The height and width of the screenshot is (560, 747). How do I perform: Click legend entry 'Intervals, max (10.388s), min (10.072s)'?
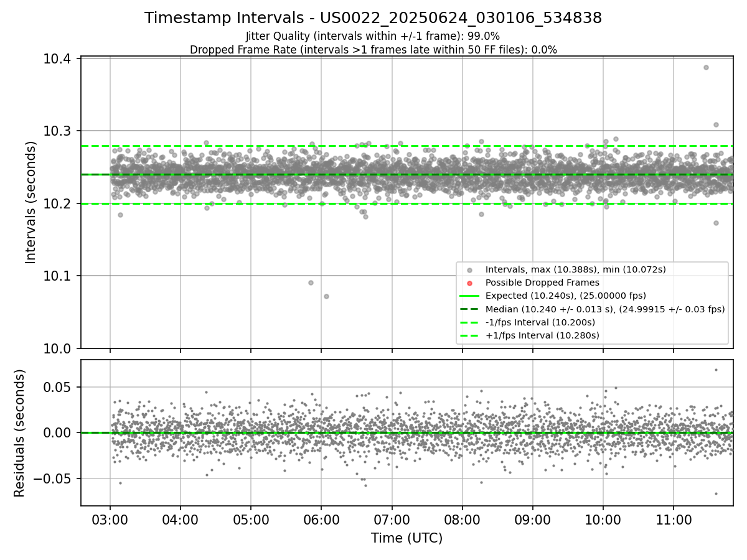(576, 269)
